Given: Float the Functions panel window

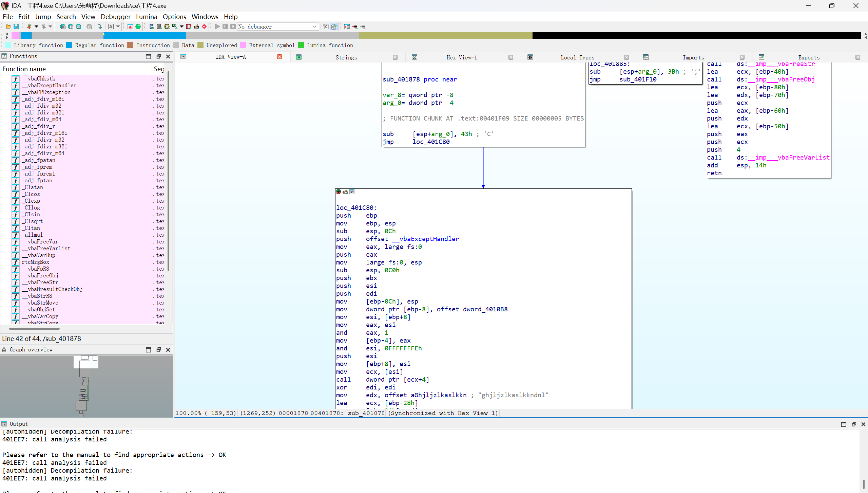Looking at the screenshot, I should [x=158, y=56].
